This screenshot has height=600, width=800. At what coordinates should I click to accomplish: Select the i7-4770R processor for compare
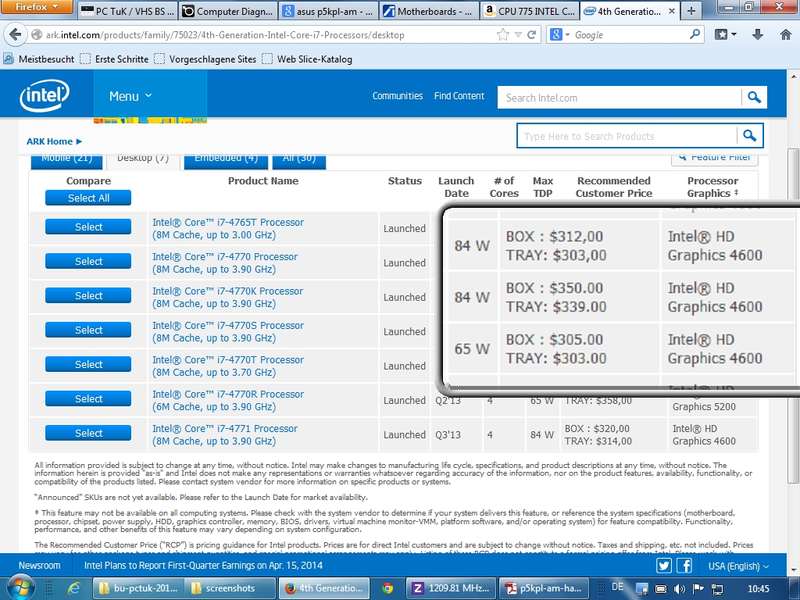[88, 398]
